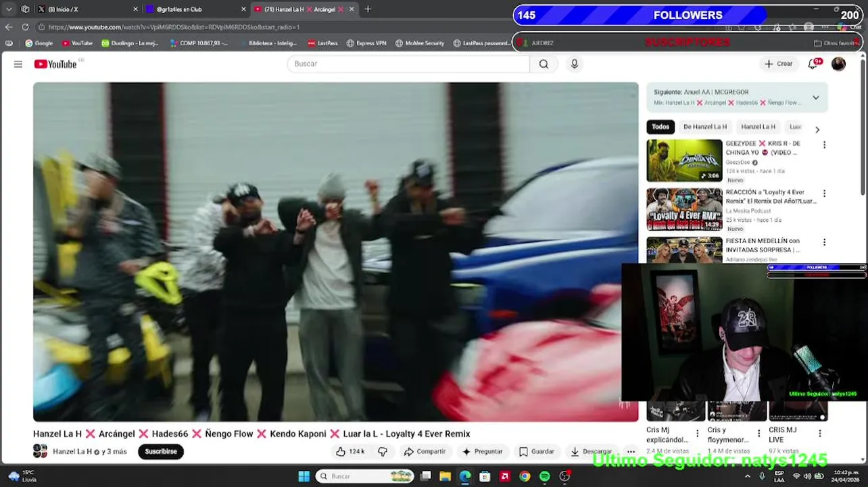Image resolution: width=868 pixels, height=487 pixels.
Task: Open the Otros favoritos folder
Action: pyautogui.click(x=836, y=43)
